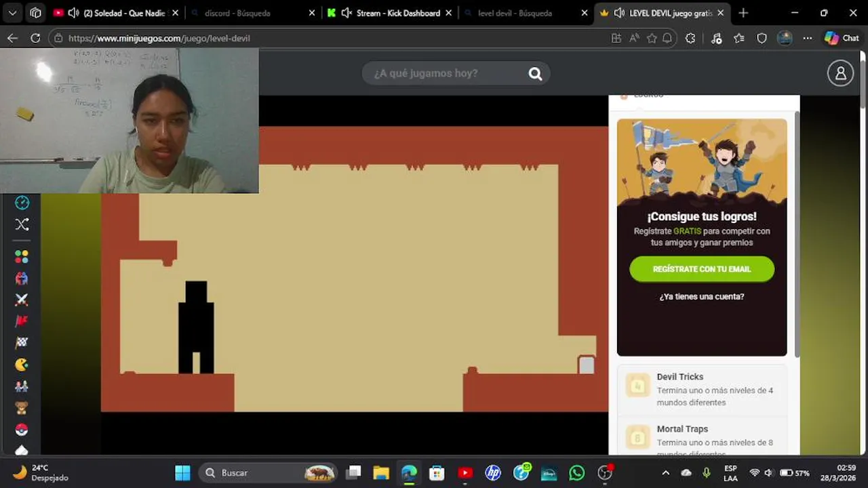Open the Edge favorites list button

coord(739,39)
